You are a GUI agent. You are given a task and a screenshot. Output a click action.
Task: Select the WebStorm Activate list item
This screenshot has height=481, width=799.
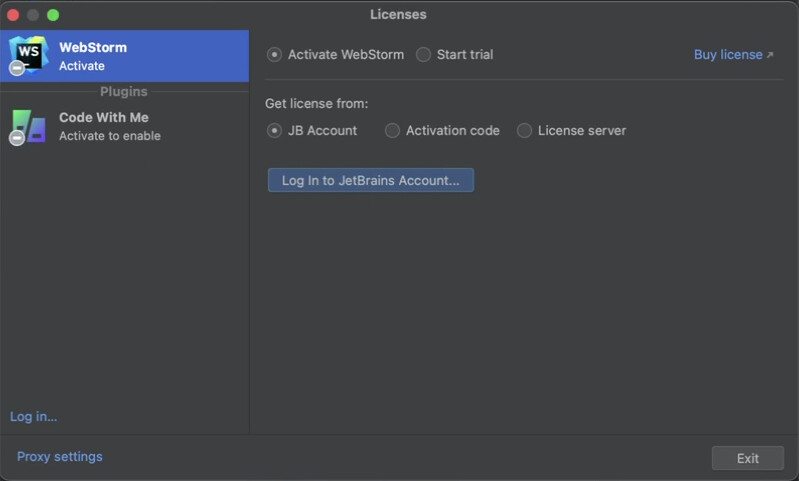pyautogui.click(x=124, y=56)
